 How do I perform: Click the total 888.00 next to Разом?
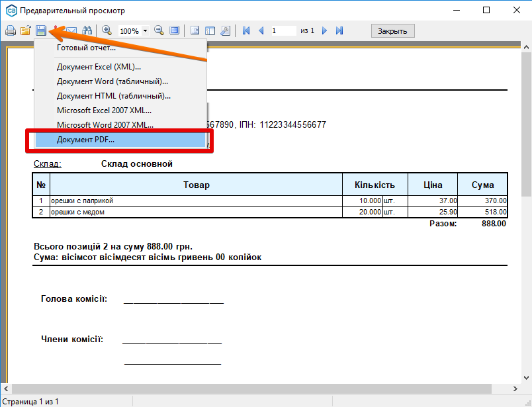[494, 224]
